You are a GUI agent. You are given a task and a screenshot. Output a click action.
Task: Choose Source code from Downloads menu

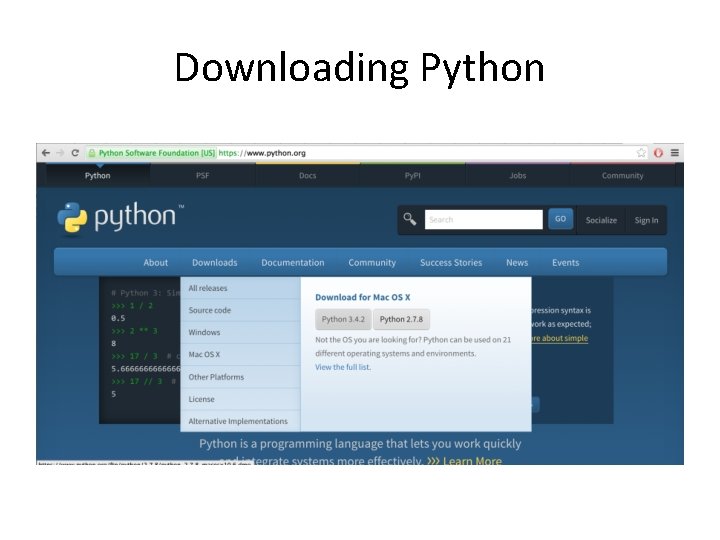(241, 310)
